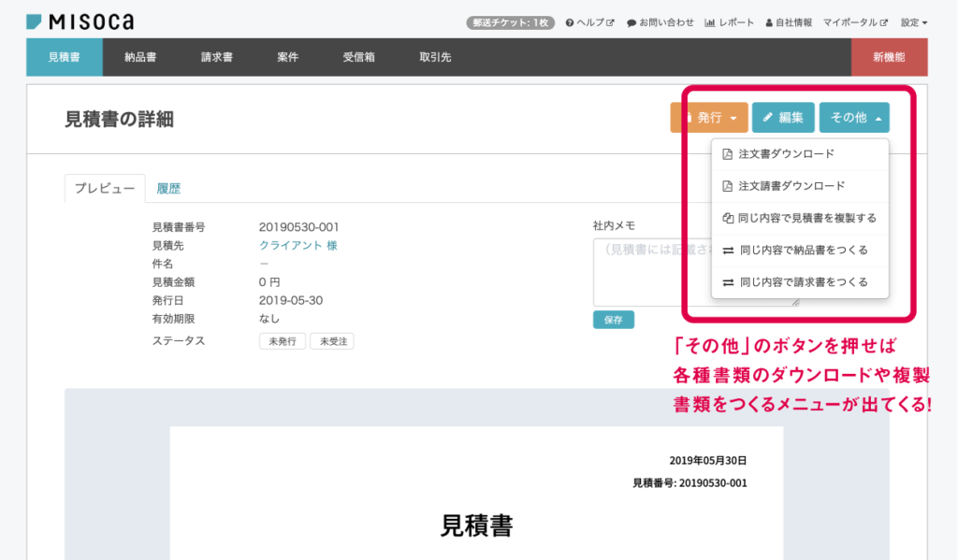Click the preview text 見積番号: 20190530-001
This screenshot has width=958, height=560.
tap(689, 483)
